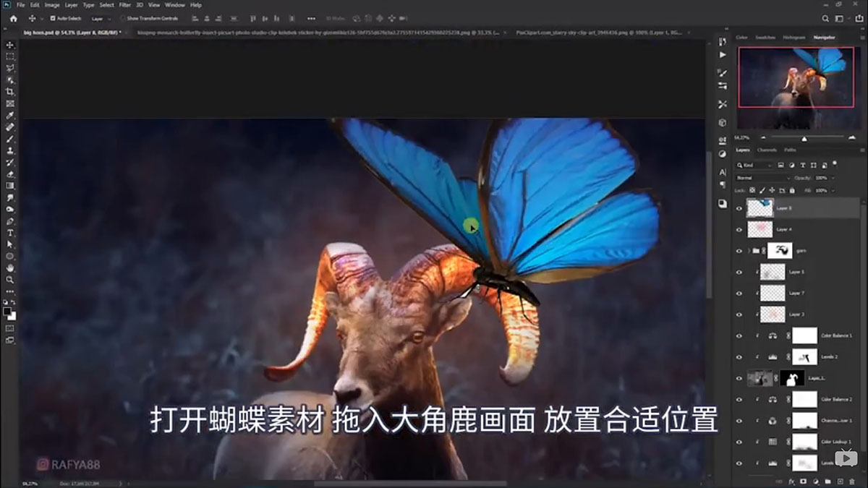
Task: Click the Layer 5 layer thumbnail
Action: point(773,273)
